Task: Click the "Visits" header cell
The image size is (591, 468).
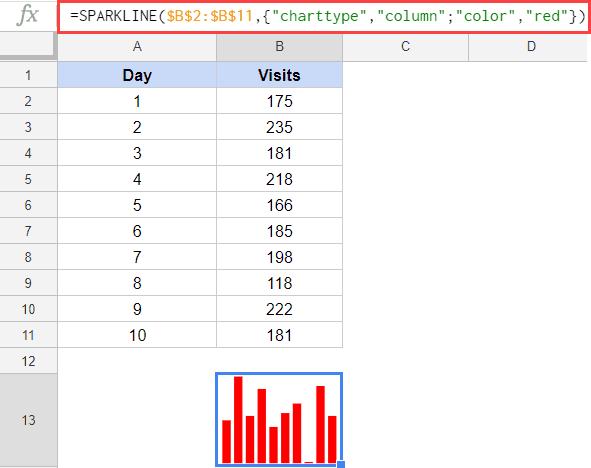Action: point(279,75)
